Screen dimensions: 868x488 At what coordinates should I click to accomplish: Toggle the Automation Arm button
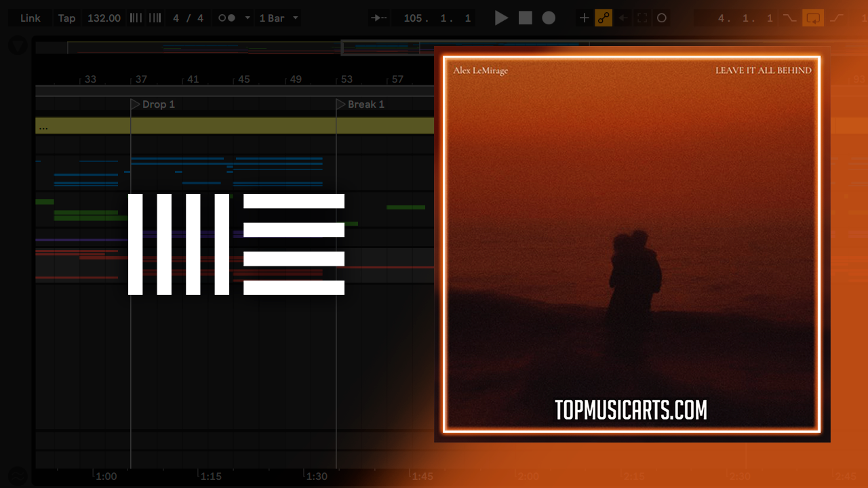[604, 18]
